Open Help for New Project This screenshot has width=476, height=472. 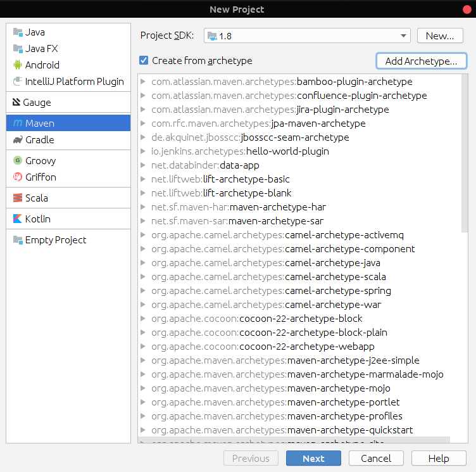point(439,458)
